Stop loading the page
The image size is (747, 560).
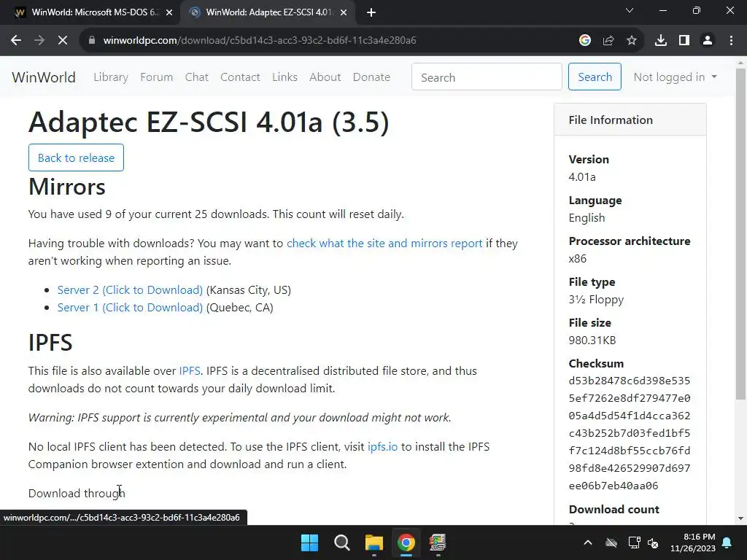(x=63, y=41)
